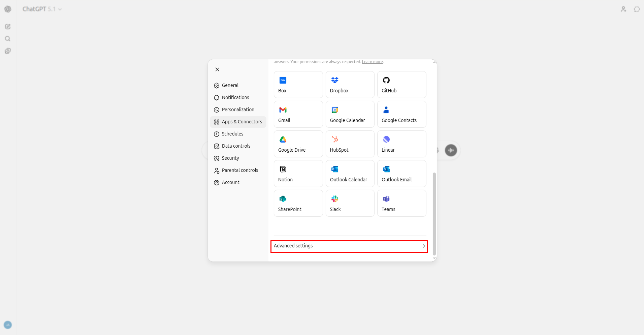Screen dimensions: 644x335
Task: Open Personalization settings
Action: 238,109
